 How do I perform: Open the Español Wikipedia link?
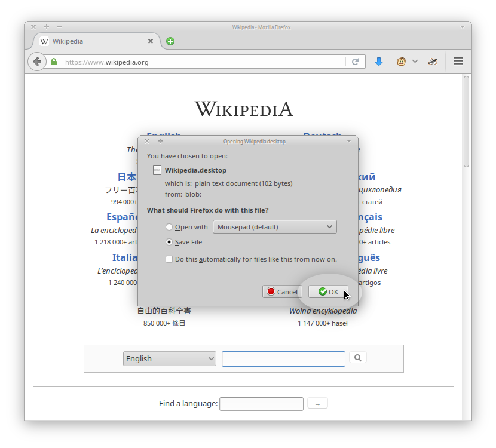(122, 217)
